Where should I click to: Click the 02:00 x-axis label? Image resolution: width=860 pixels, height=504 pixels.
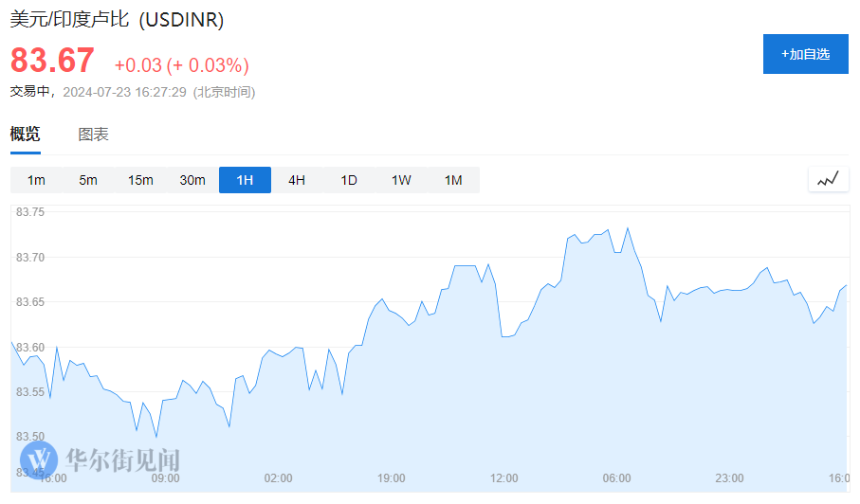(278, 478)
